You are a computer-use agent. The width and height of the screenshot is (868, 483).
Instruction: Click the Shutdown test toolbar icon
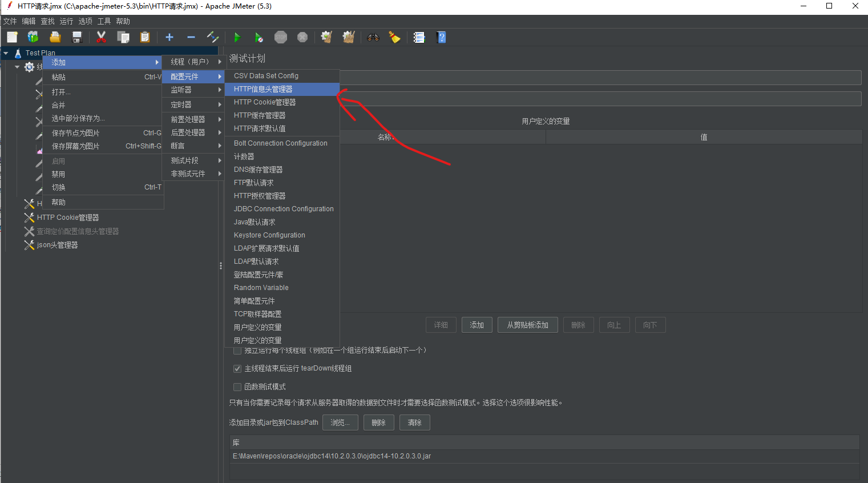click(302, 37)
